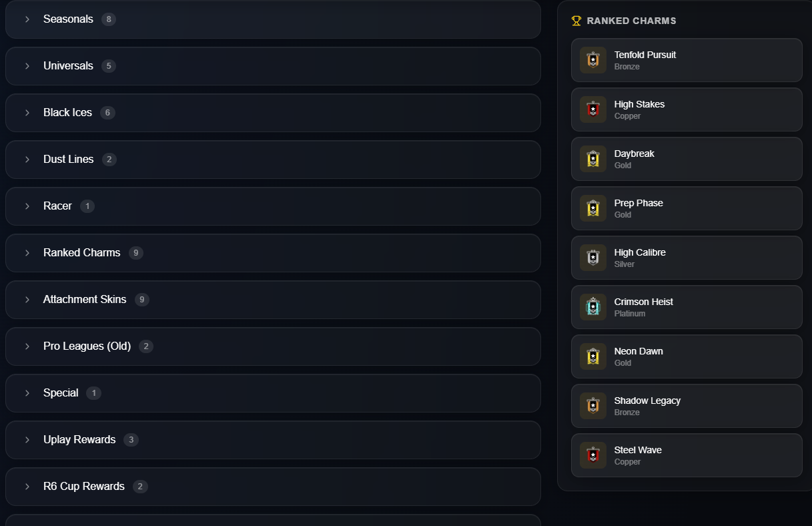Expand the Attachment Skins chevron
Image resolution: width=812 pixels, height=526 pixels.
[x=27, y=300]
